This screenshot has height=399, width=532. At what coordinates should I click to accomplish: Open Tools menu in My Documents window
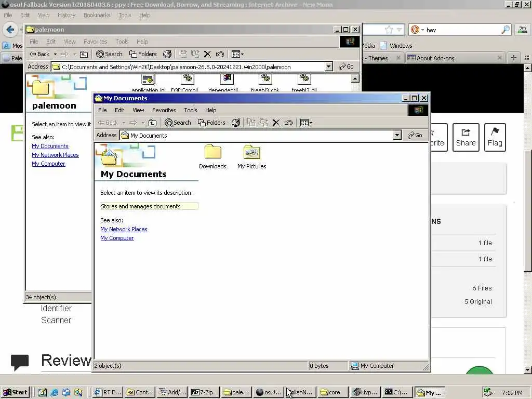(x=191, y=110)
